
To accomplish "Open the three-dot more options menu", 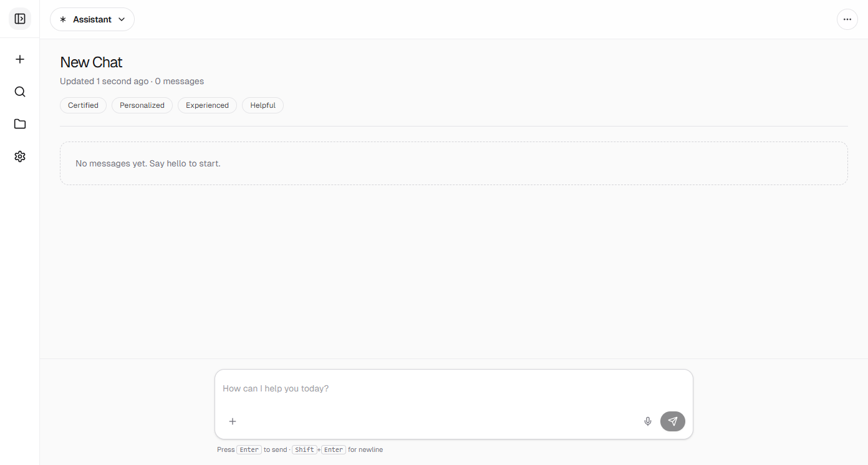I will point(847,19).
